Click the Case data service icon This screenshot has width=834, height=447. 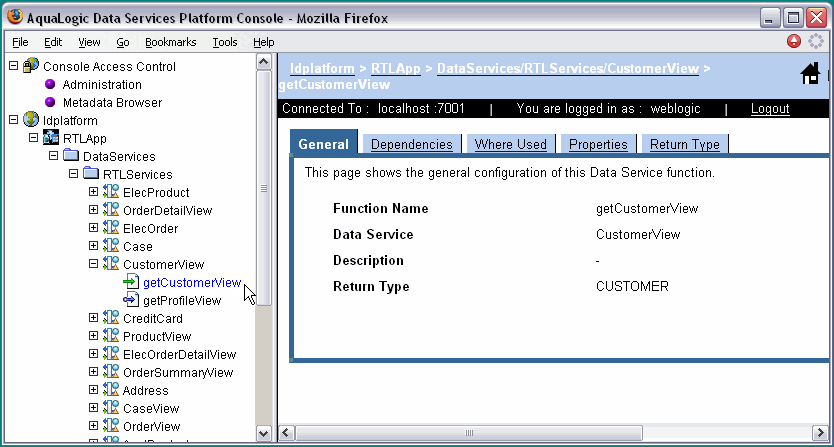(111, 246)
